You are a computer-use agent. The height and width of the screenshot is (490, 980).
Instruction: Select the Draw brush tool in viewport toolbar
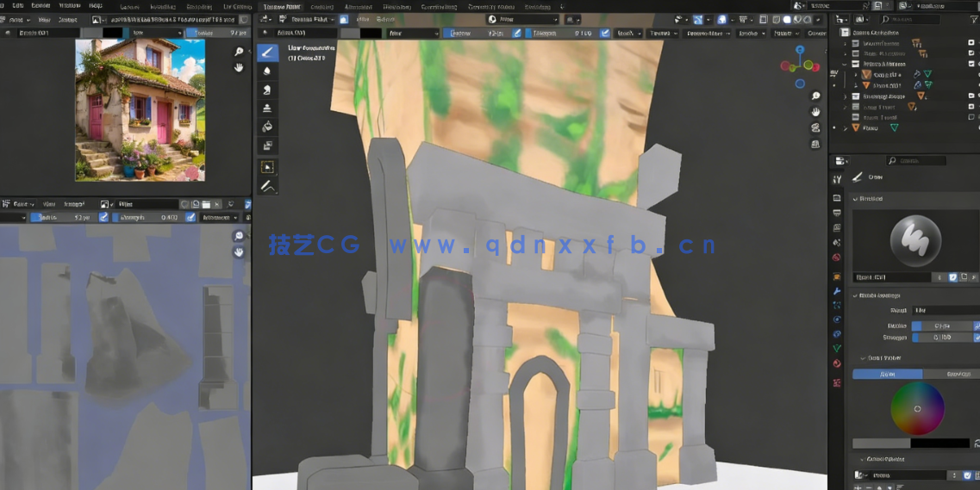click(x=267, y=53)
